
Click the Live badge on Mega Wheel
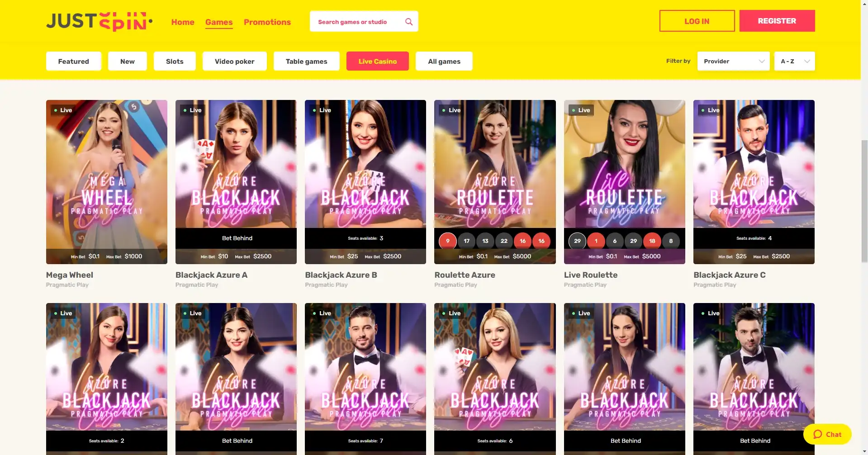(63, 110)
